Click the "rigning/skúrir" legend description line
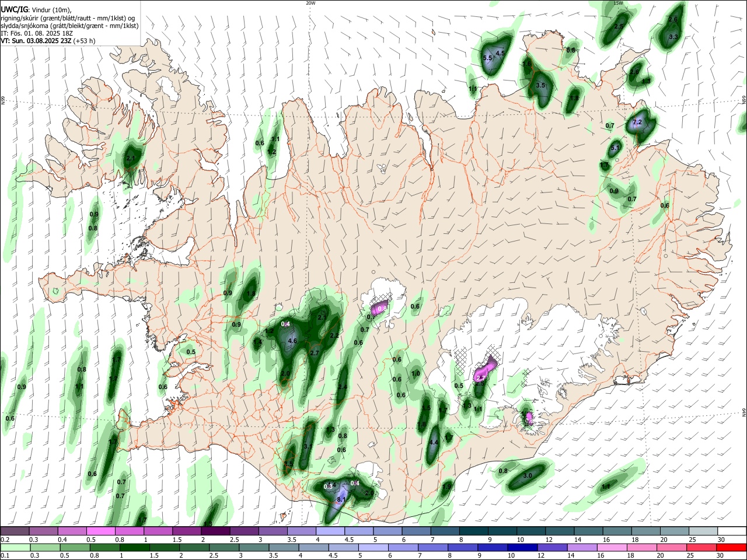The width and height of the screenshot is (747, 560). [x=68, y=18]
